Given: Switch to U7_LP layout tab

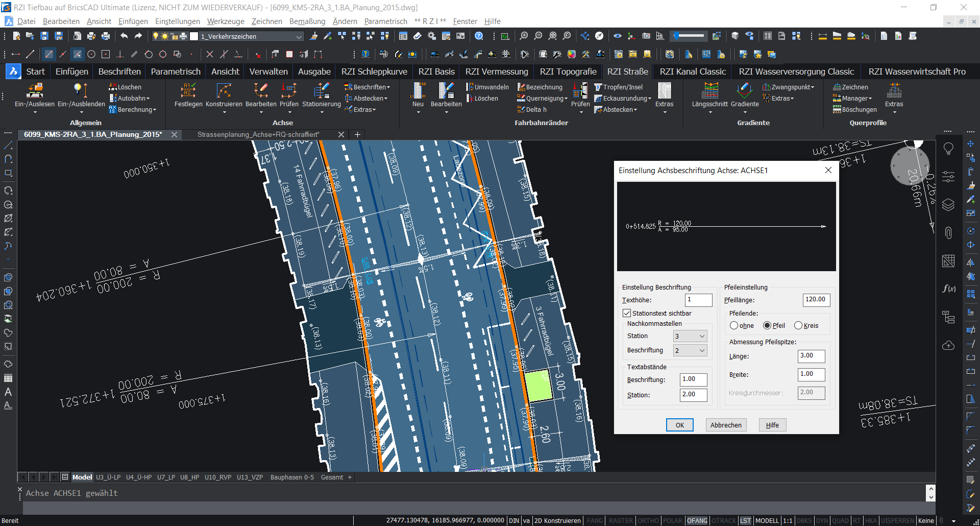Looking at the screenshot, I should coord(166,477).
